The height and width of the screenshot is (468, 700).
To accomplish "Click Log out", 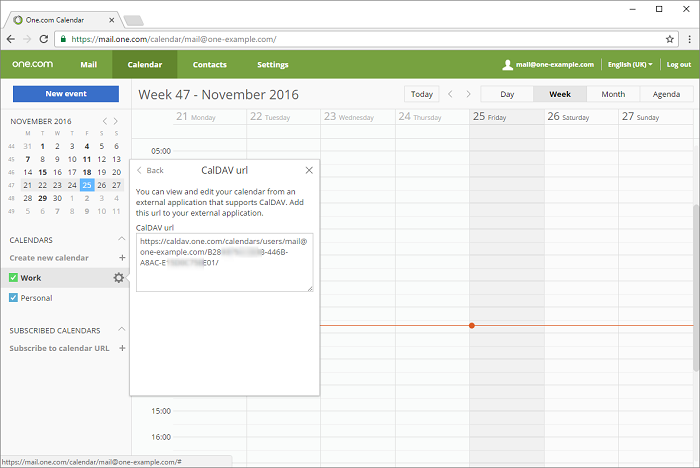I will (679, 64).
